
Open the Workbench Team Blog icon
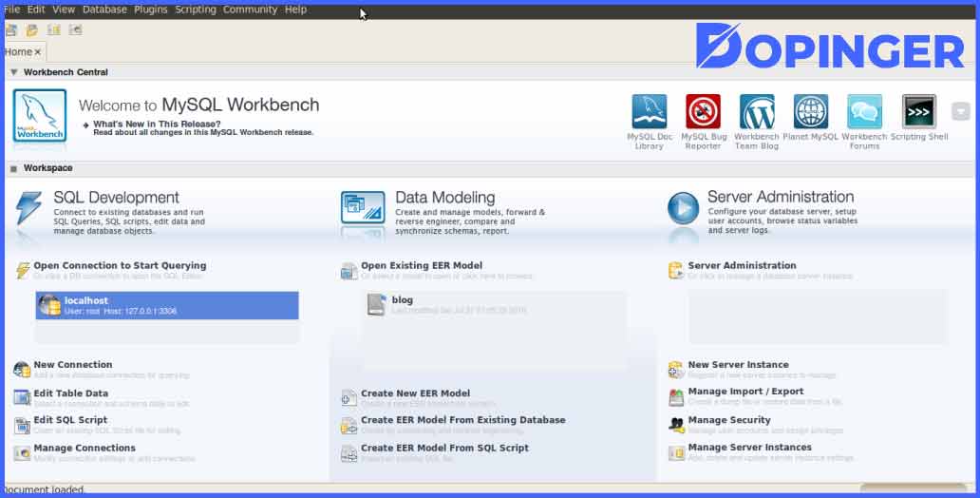(757, 111)
